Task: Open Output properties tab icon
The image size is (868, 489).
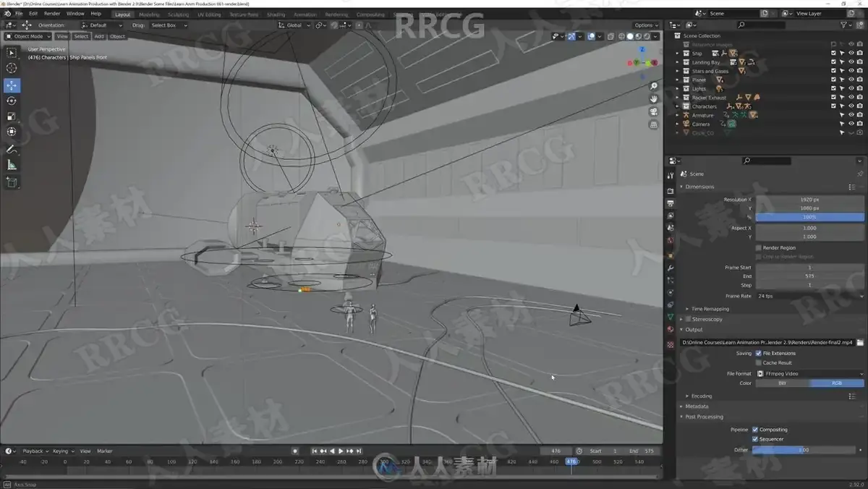Action: coord(671,204)
